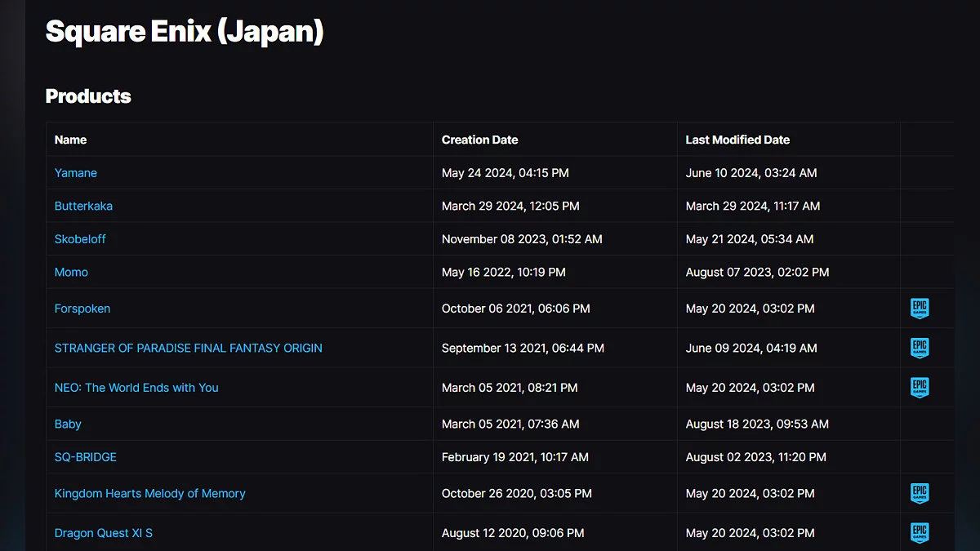The height and width of the screenshot is (551, 980).
Task: Click Epic Games icon for Kingdom Hearts row
Action: click(920, 493)
